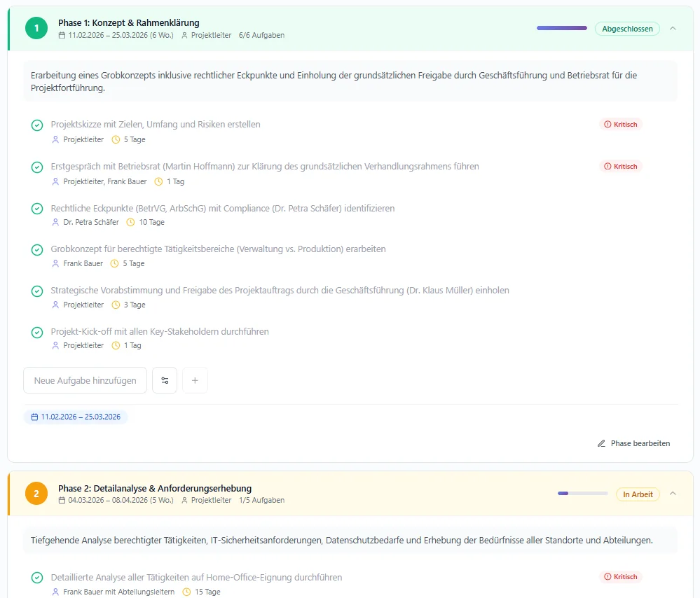The width and height of the screenshot is (700, 598).
Task: Toggle the Projekt-Kick-off task checkmark
Action: pos(37,333)
